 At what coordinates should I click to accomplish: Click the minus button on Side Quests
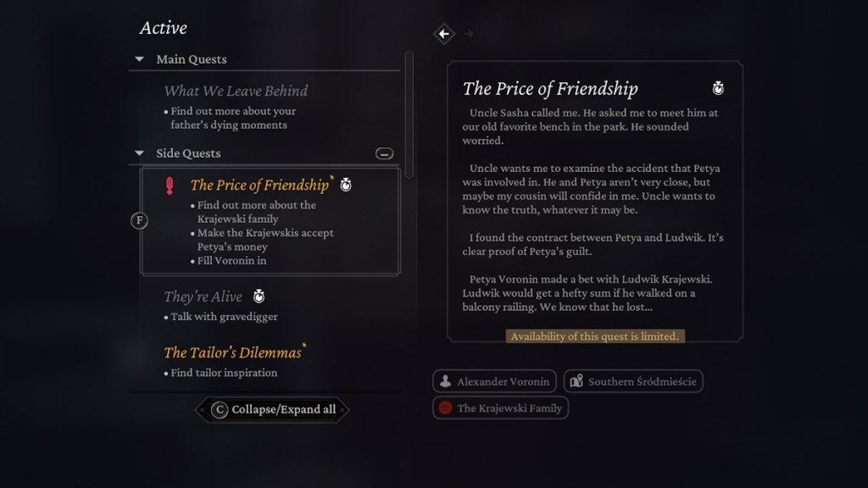[x=384, y=153]
